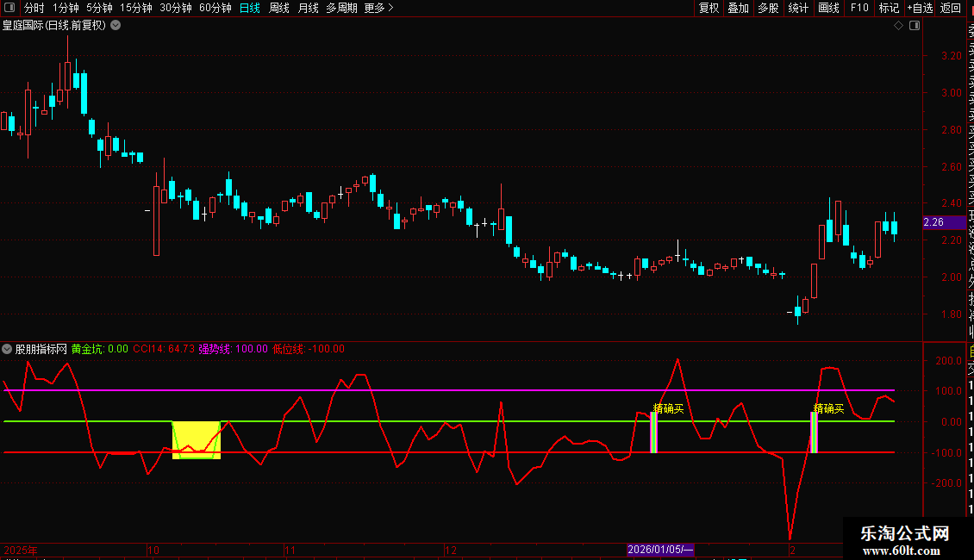The height and width of the screenshot is (560, 974).
Task: Toggle the left sidebar panel icon
Action: click(x=11, y=8)
